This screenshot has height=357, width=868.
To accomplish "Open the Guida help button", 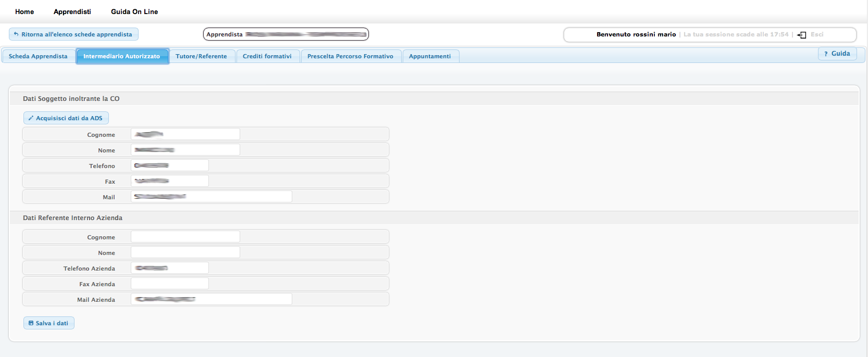I will [837, 54].
